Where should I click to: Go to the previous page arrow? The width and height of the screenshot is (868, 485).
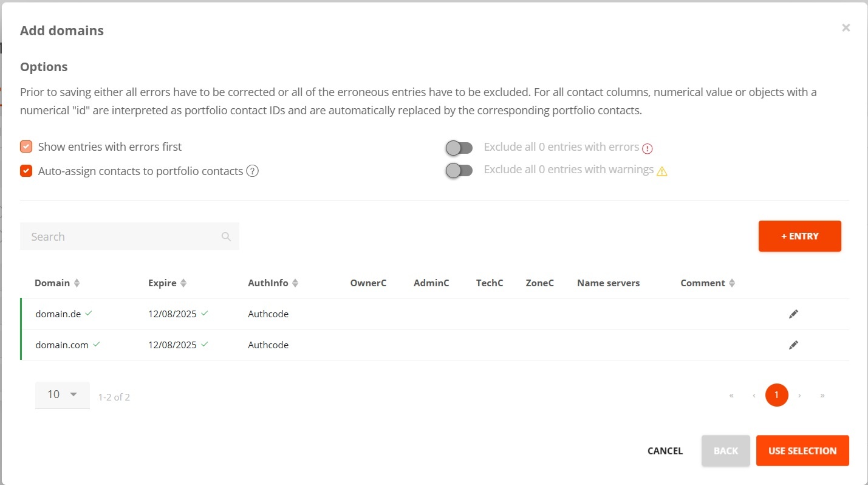click(754, 395)
